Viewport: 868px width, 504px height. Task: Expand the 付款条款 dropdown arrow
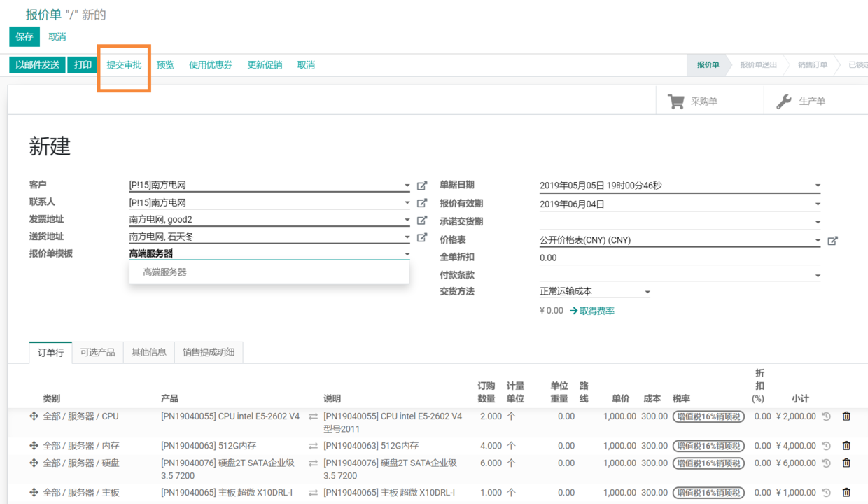[x=818, y=276]
